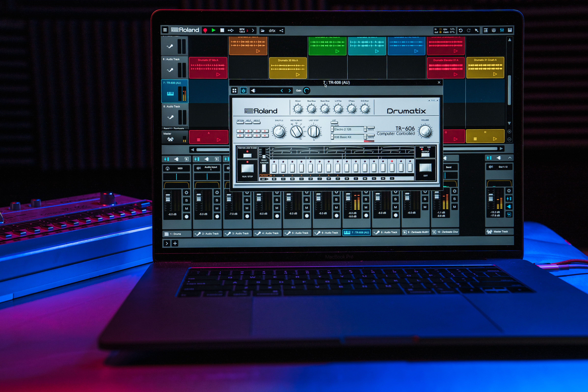Expand the panel with bottom-left chevron
This screenshot has height=392, width=588.
(167, 243)
